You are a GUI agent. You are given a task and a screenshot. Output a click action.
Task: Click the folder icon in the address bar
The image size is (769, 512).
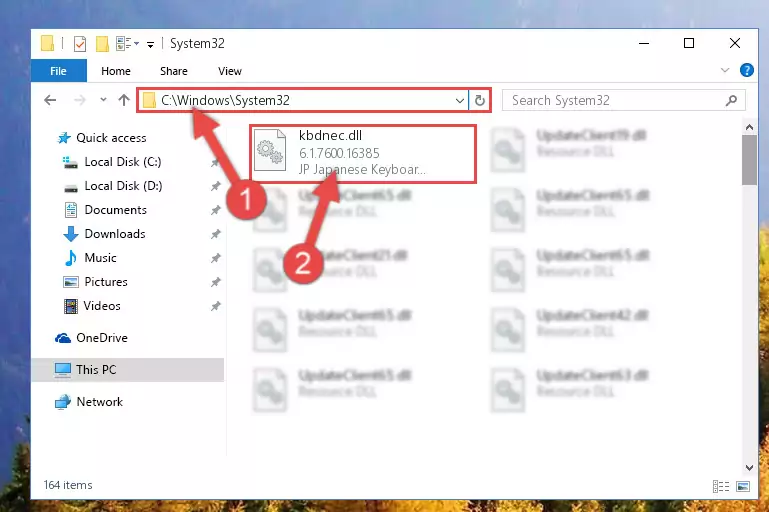click(x=149, y=101)
